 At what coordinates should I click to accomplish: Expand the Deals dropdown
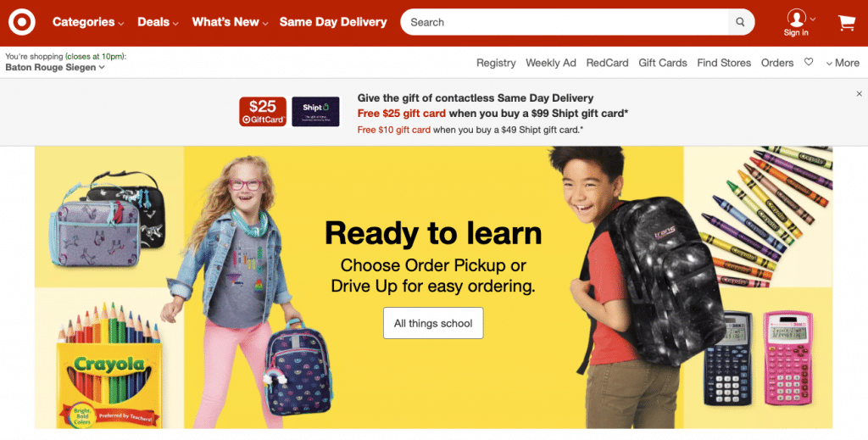[x=158, y=22]
